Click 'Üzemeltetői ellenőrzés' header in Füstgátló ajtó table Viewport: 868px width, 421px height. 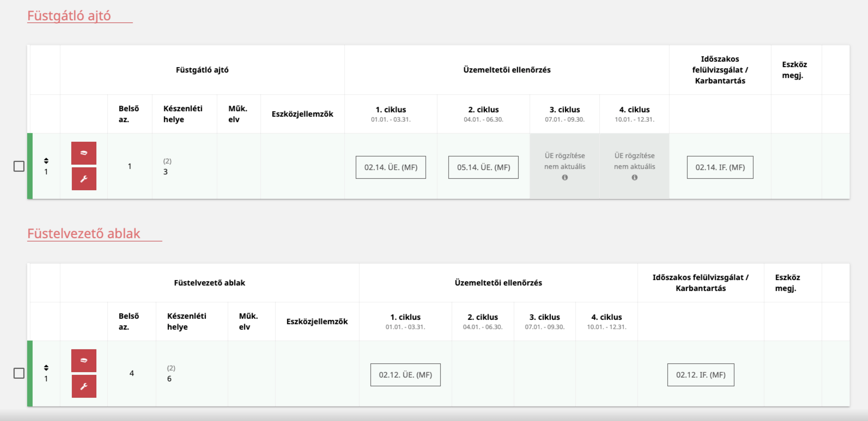click(507, 70)
